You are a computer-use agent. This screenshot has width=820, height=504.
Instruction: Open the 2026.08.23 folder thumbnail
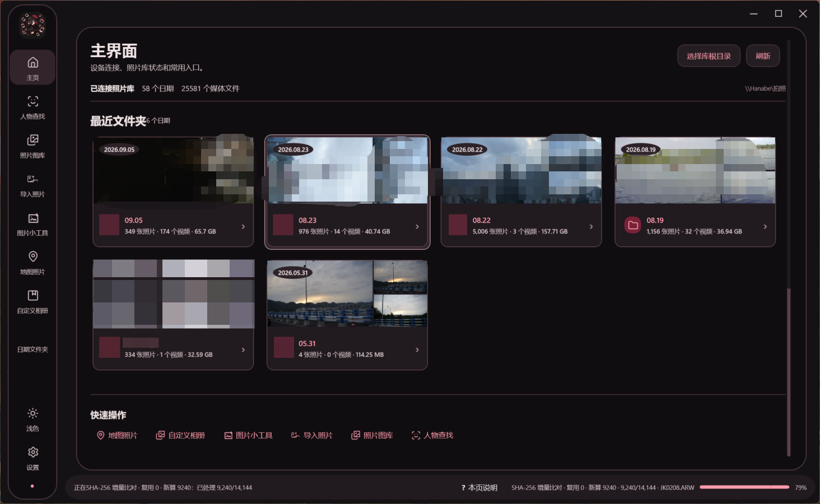347,170
